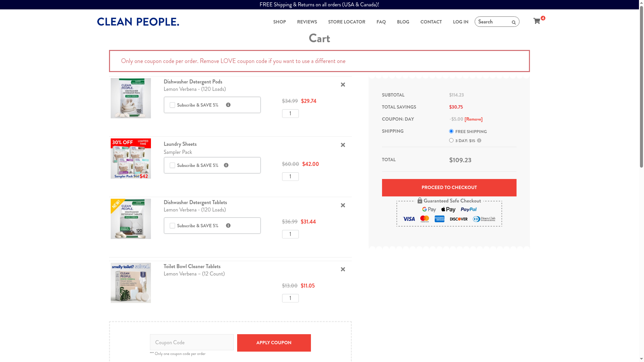644x362 pixels.
Task: Click Toilet Bowl Cleaner Tablets thumbnail
Action: coord(131,283)
